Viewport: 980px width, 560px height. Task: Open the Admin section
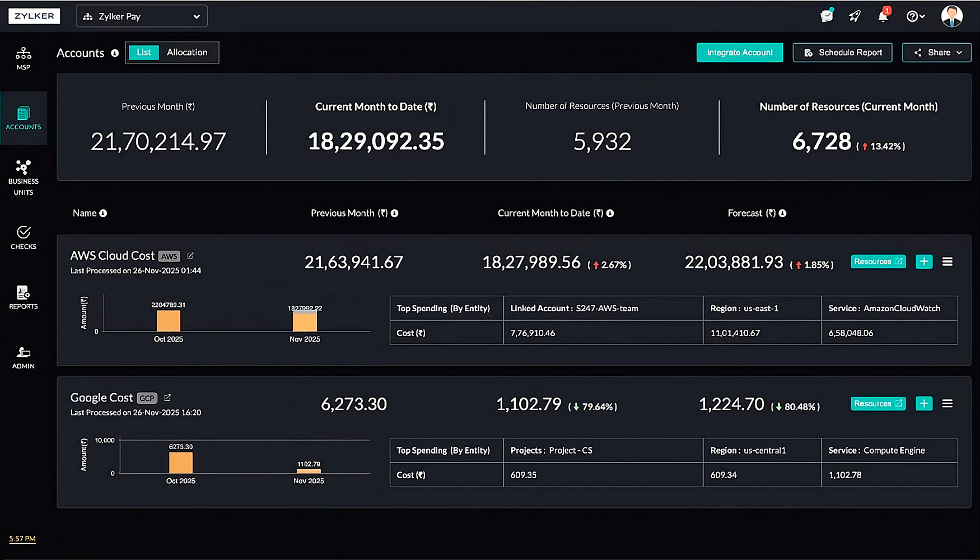click(23, 357)
